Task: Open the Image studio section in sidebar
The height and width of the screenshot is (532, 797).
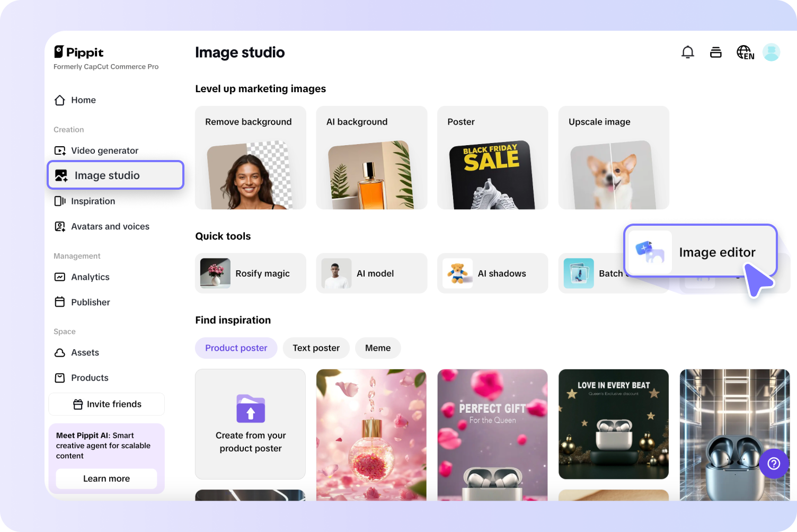Action: pos(108,175)
